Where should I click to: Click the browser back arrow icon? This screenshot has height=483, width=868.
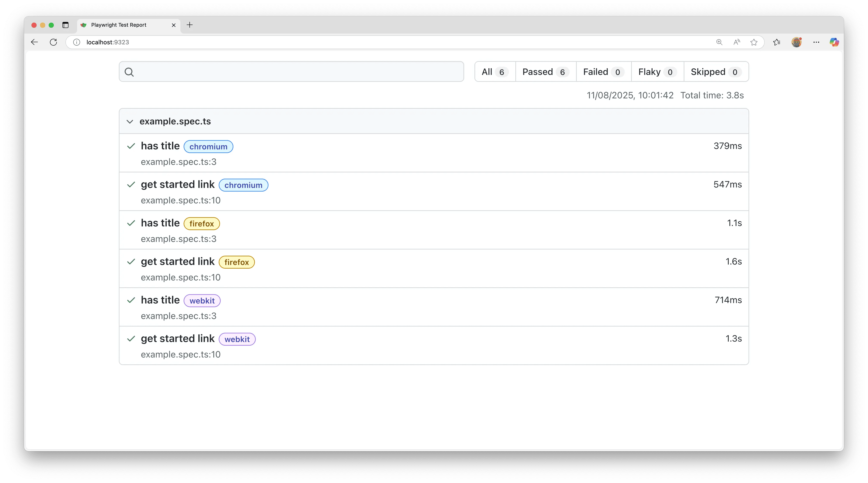[34, 42]
